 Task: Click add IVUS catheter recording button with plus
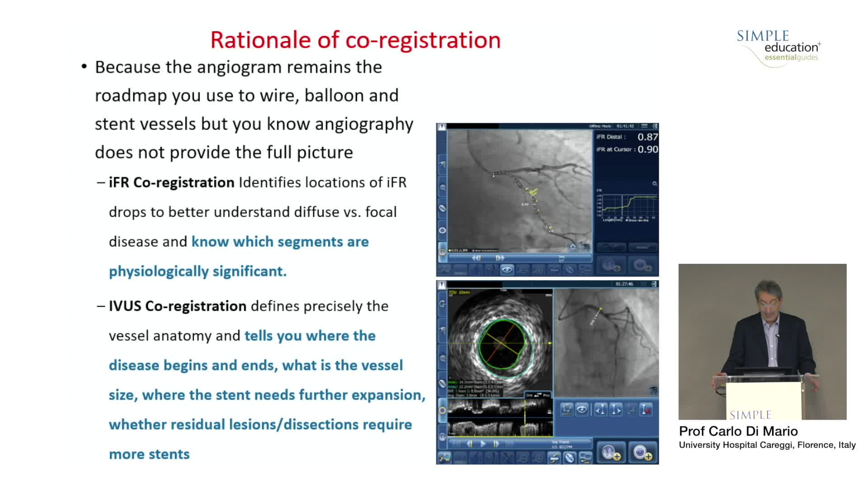click(642, 452)
